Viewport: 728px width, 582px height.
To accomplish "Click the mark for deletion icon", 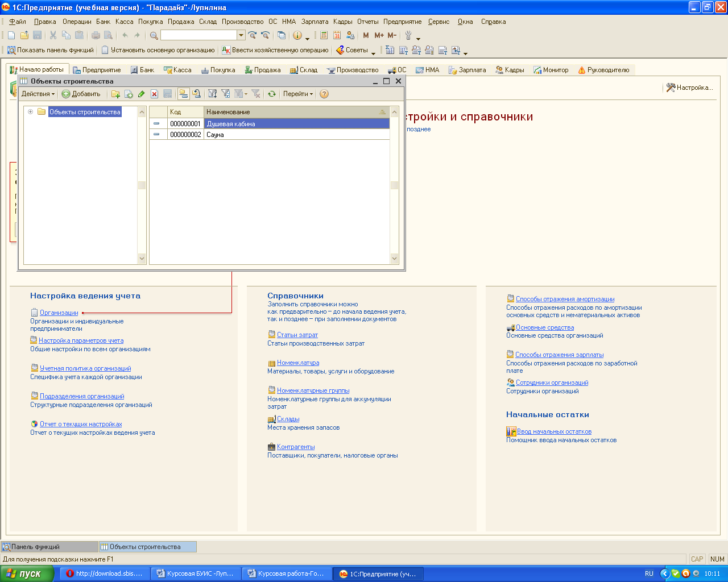I will pyautogui.click(x=154, y=94).
